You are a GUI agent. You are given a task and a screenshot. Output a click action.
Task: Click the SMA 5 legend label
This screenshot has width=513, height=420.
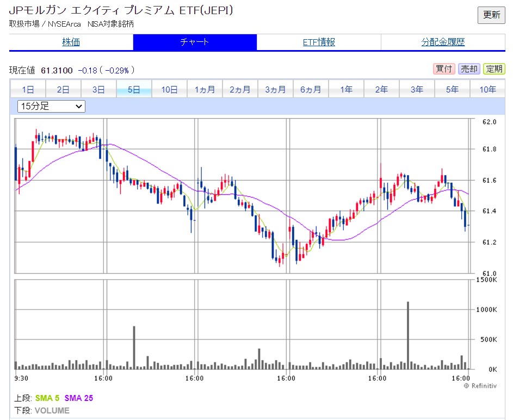pos(47,398)
